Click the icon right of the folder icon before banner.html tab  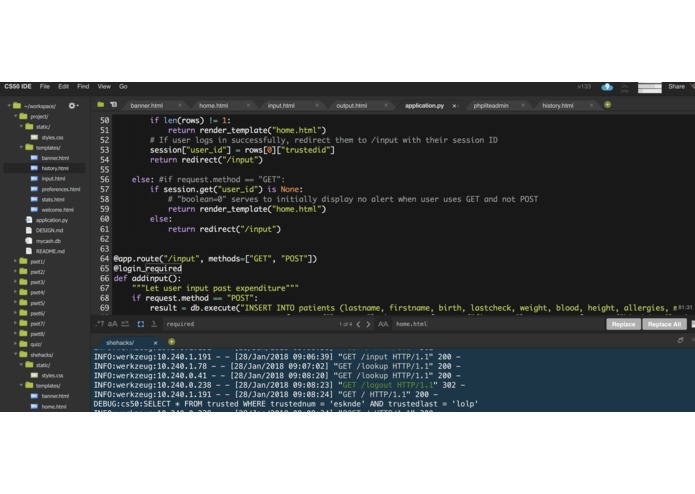click(x=114, y=105)
